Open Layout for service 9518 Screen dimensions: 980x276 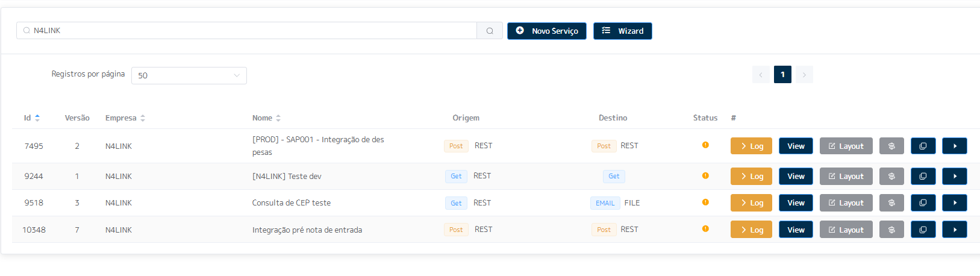846,202
